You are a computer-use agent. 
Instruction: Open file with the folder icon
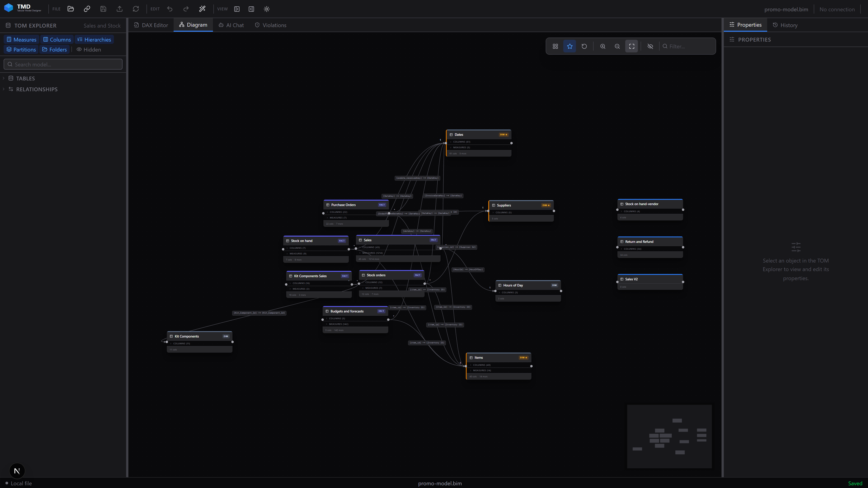pyautogui.click(x=71, y=9)
